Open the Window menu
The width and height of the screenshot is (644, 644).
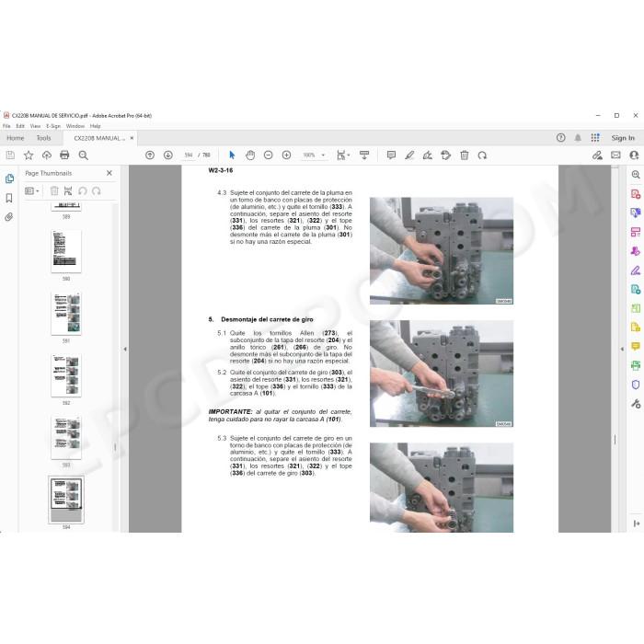coord(75,126)
